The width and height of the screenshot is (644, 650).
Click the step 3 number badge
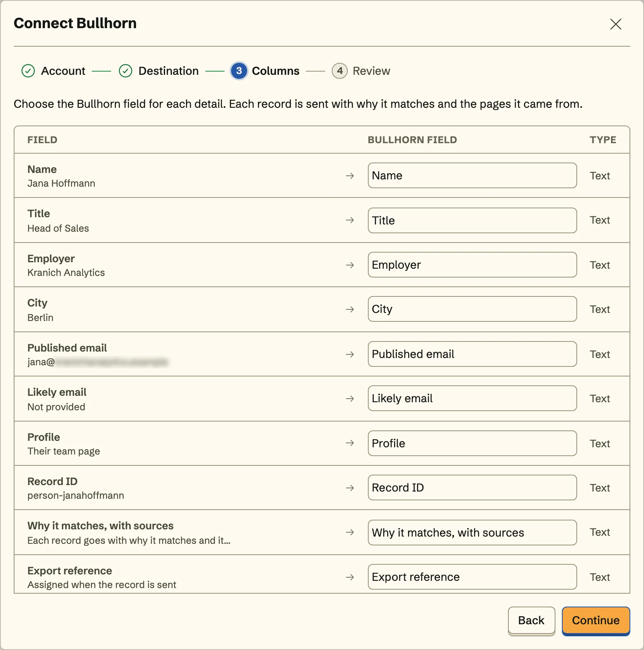pyautogui.click(x=239, y=71)
